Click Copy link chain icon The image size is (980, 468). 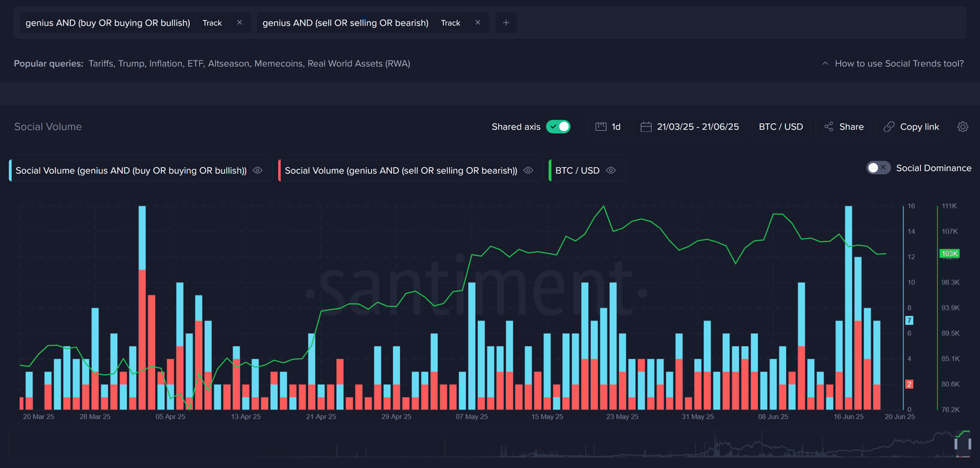coord(889,126)
